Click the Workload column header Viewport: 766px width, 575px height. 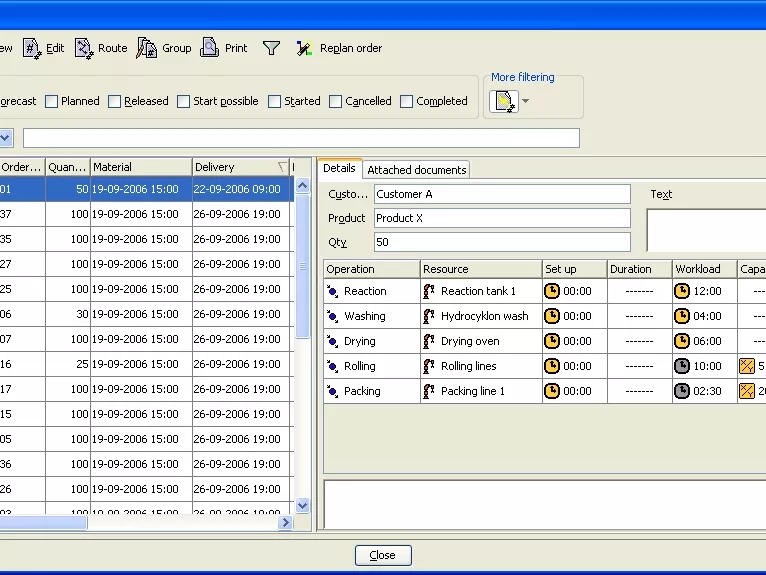tap(704, 269)
